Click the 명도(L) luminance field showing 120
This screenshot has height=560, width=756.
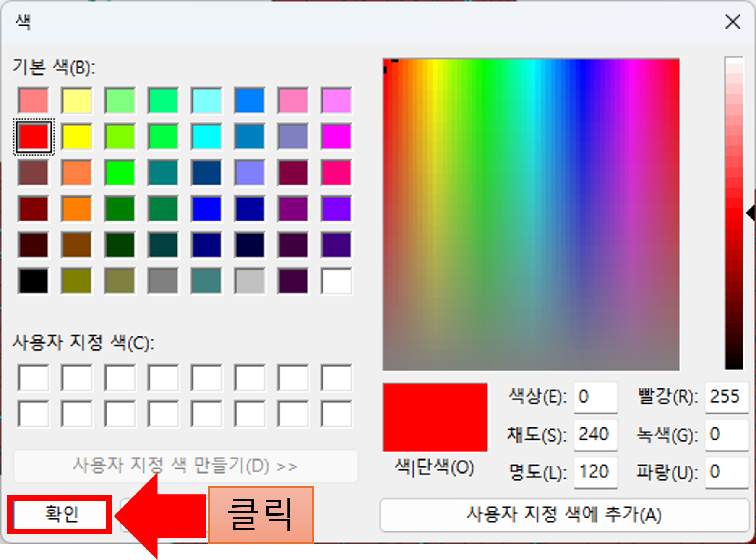coord(595,472)
